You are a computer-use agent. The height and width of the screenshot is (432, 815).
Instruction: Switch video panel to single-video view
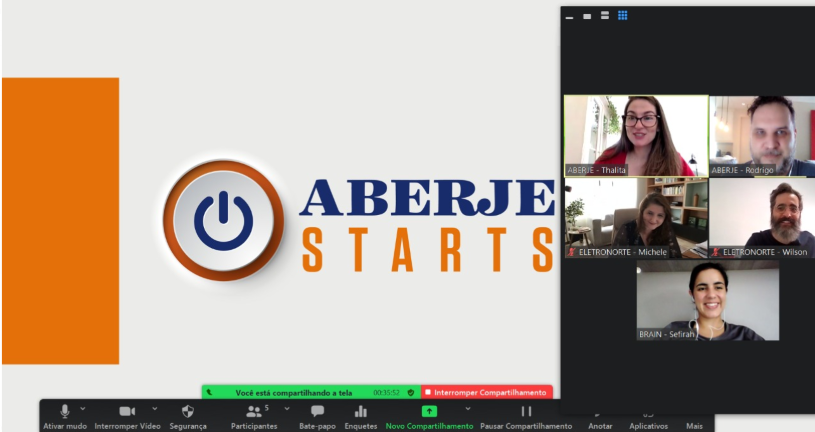tap(587, 16)
